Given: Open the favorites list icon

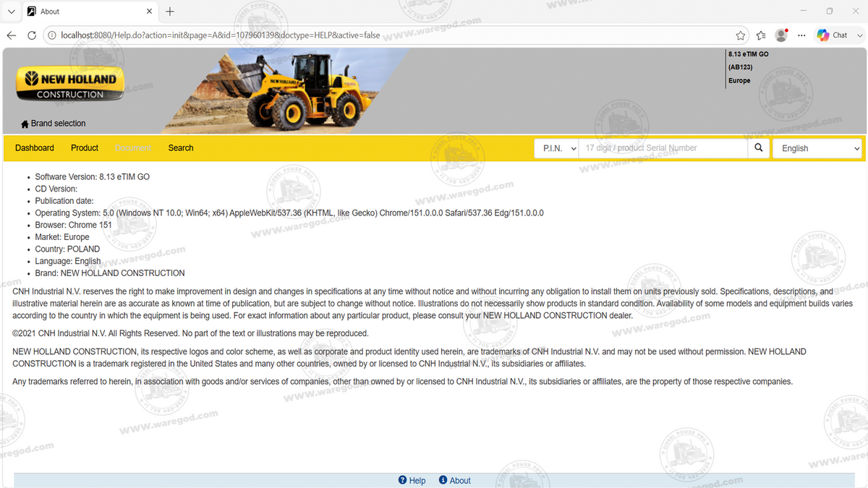Looking at the screenshot, I should pyautogui.click(x=761, y=35).
